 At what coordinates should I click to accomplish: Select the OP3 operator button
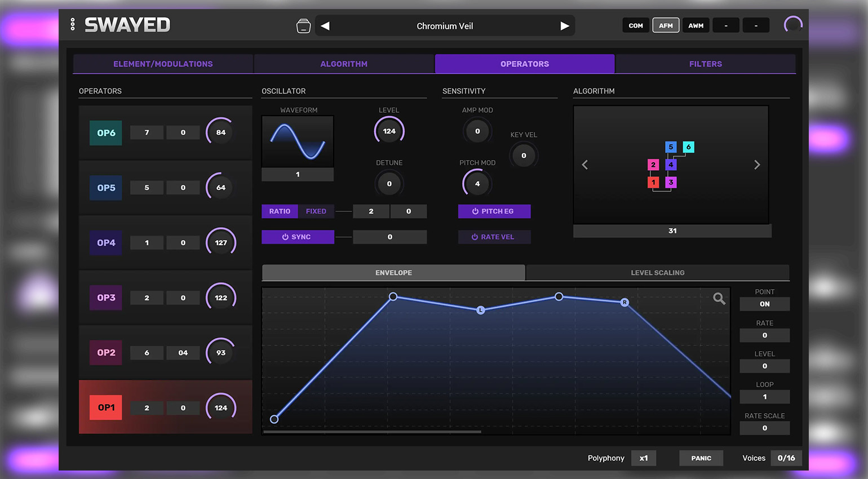106,298
